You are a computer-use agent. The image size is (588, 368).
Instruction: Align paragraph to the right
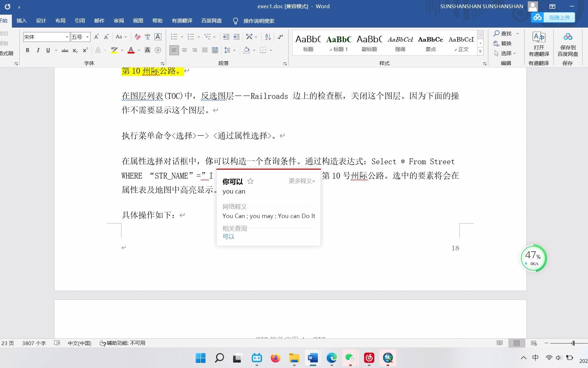coord(195,50)
